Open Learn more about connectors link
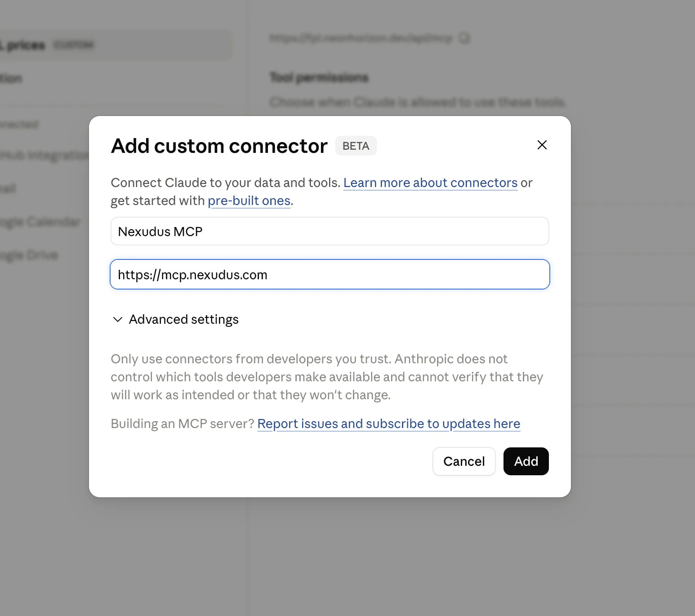695x616 pixels. pos(430,183)
